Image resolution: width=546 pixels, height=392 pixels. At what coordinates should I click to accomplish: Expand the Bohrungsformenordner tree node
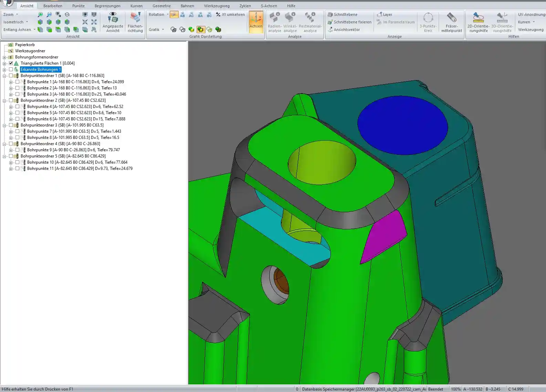4,57
